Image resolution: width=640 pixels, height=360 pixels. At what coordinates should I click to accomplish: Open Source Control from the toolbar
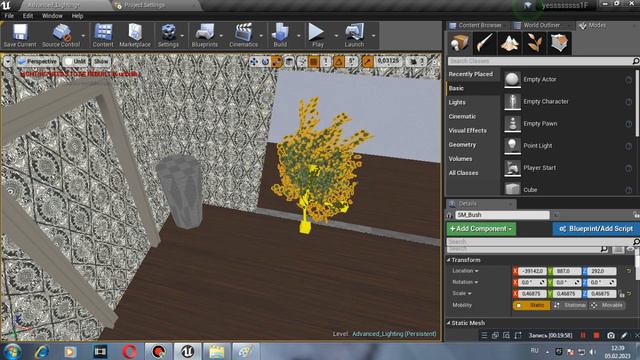click(x=61, y=35)
